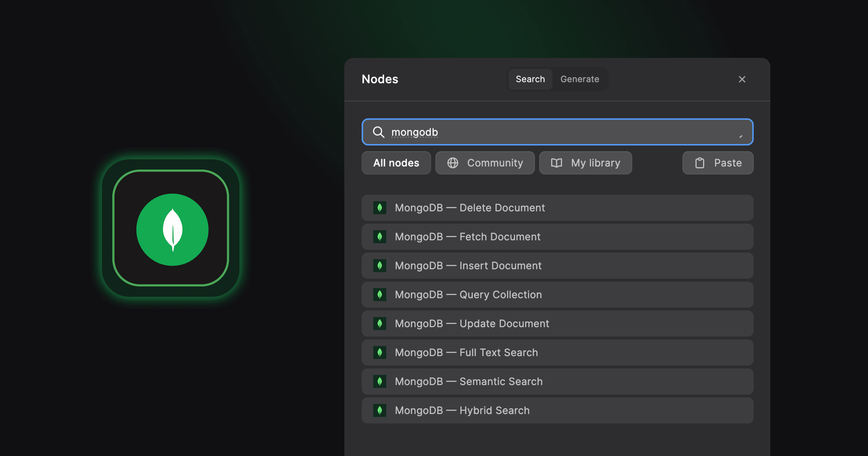
Task: Click the leaf icon beside Semantic Search
Action: [x=380, y=381]
